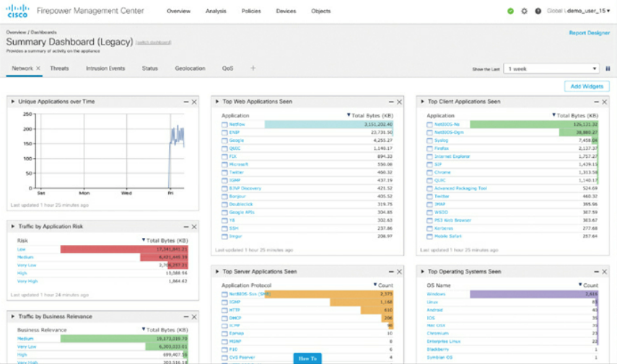Open the Policies menu

tap(251, 11)
